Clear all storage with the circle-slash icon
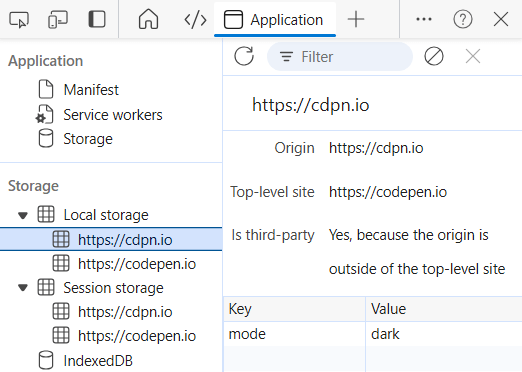 (x=434, y=56)
